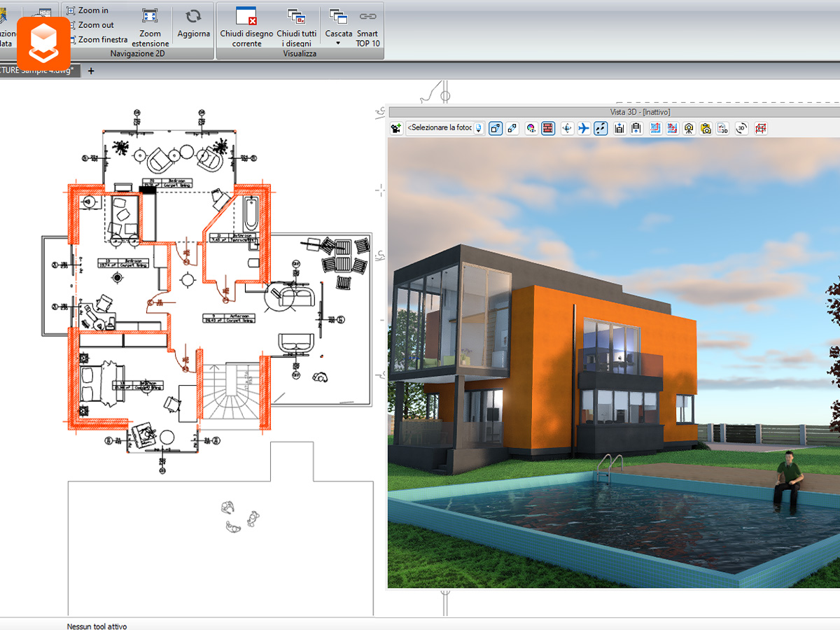Image resolution: width=840 pixels, height=630 pixels.
Task: Click the color wheel render icon
Action: 531,128
